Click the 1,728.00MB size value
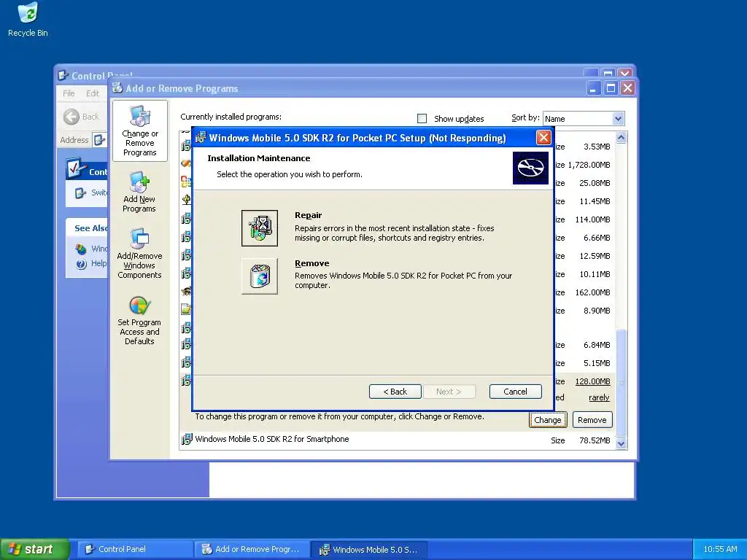Screen dimensions: 747x560 coord(589,165)
